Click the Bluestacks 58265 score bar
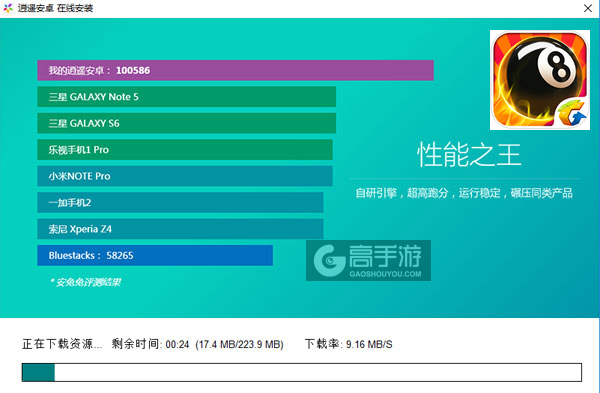 coord(155,255)
